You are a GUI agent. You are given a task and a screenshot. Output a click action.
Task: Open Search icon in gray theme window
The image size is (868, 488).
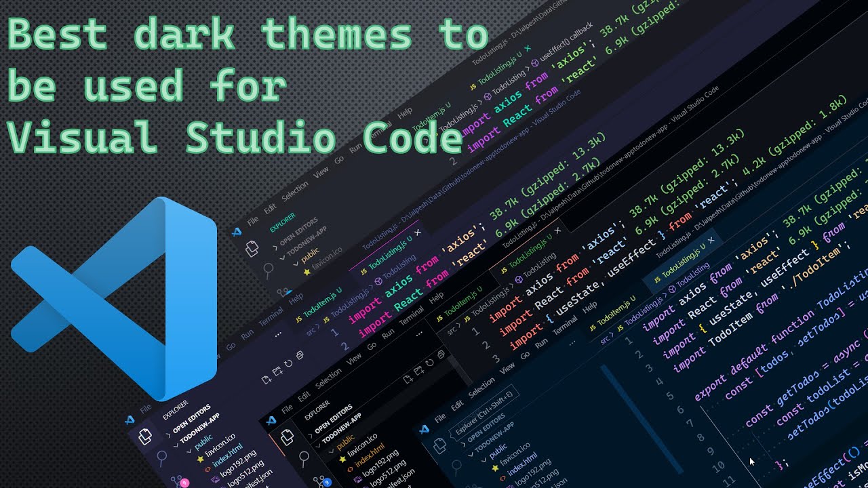[268, 270]
